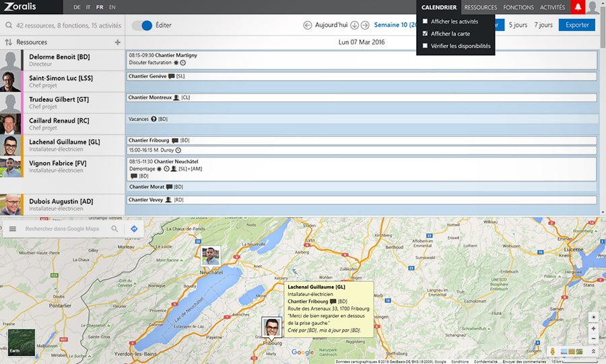Click the Conditions link on the map
606x364 pixels.
pyautogui.click(x=460, y=362)
